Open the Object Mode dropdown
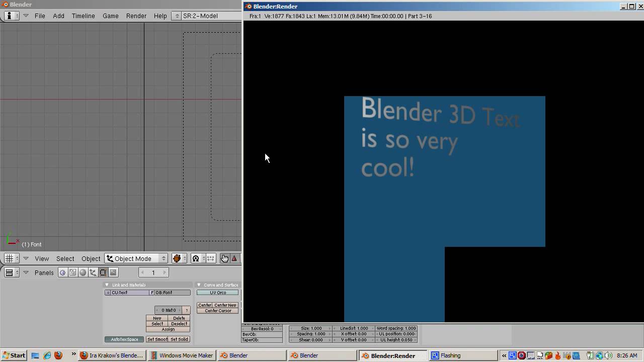Screen dimensions: 644x362 136,258
